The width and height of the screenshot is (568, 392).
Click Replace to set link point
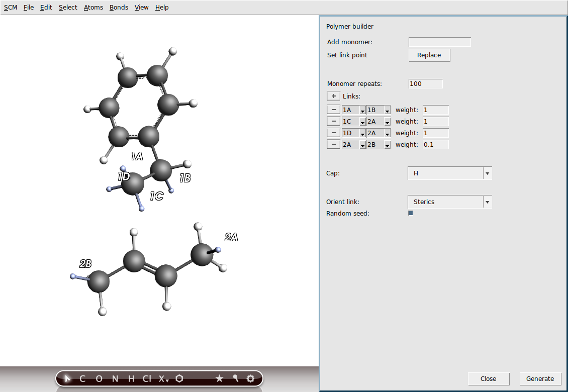click(x=429, y=55)
